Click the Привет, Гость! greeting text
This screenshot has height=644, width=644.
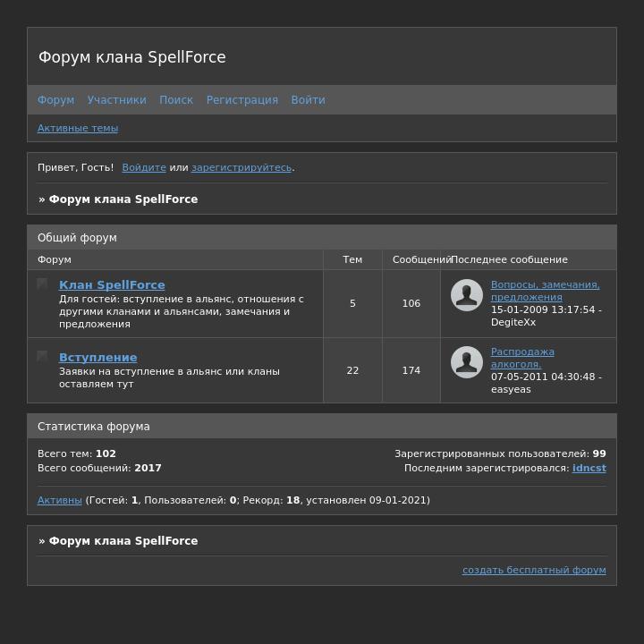point(75,167)
